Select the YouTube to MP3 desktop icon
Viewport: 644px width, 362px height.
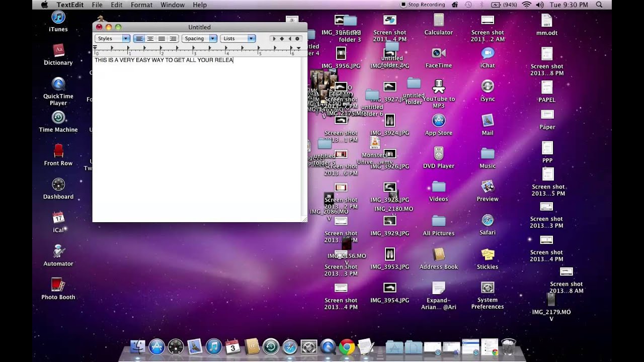click(x=439, y=94)
